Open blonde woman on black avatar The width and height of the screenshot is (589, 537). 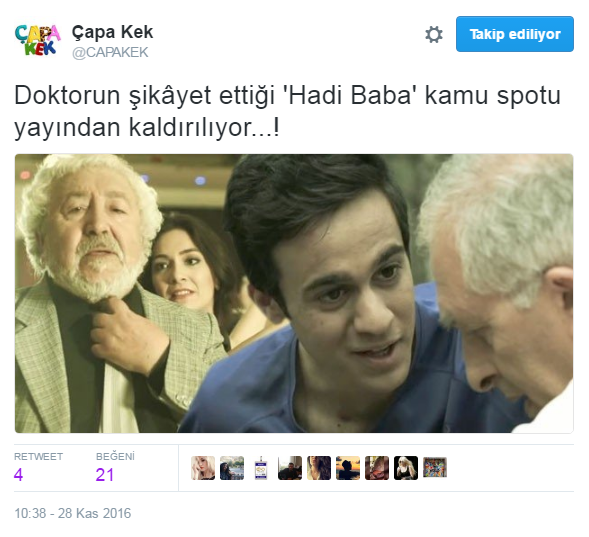tap(406, 468)
